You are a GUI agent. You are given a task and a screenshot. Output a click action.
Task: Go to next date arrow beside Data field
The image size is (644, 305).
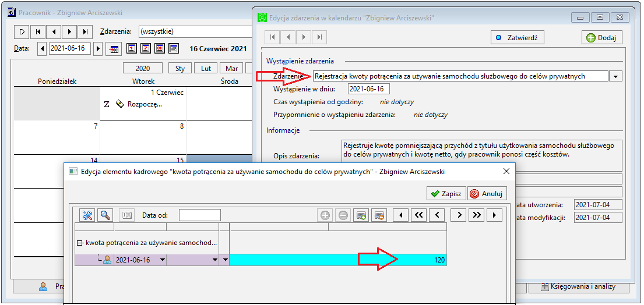click(x=98, y=48)
